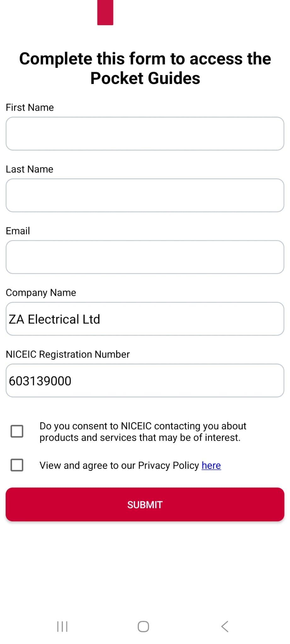Tick the NICEIC contact consent checkbox
Screen dimensions: 290x644
coord(17,431)
